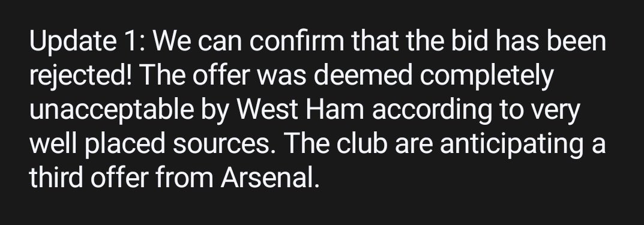Click the 'Update 1:' label text
The image size is (644, 225).
tap(87, 42)
